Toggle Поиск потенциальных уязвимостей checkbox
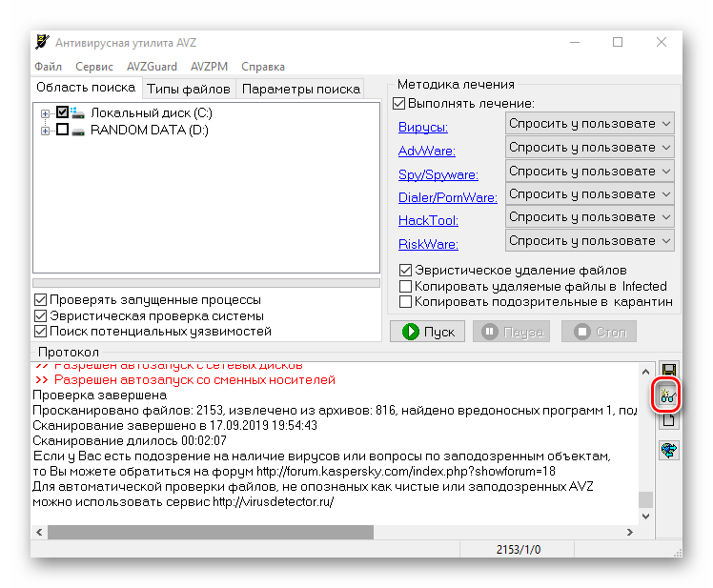This screenshot has height=588, width=713. (40, 331)
